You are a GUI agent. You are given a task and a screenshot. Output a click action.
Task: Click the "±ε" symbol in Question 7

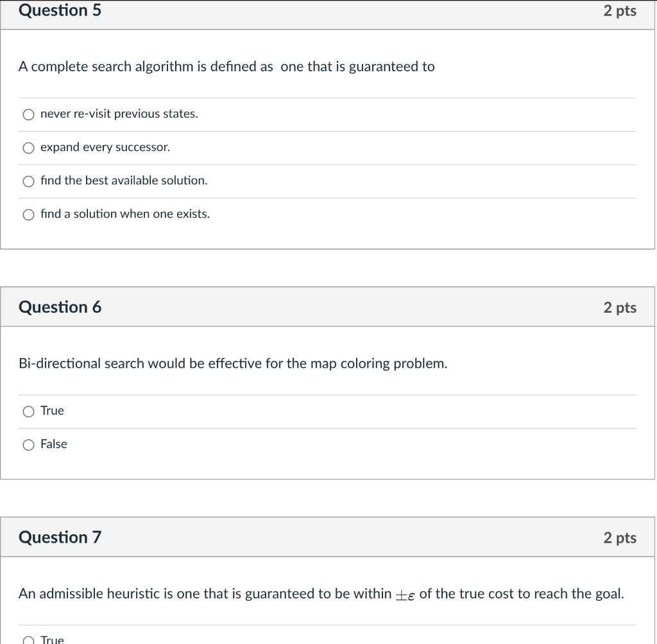406,595
